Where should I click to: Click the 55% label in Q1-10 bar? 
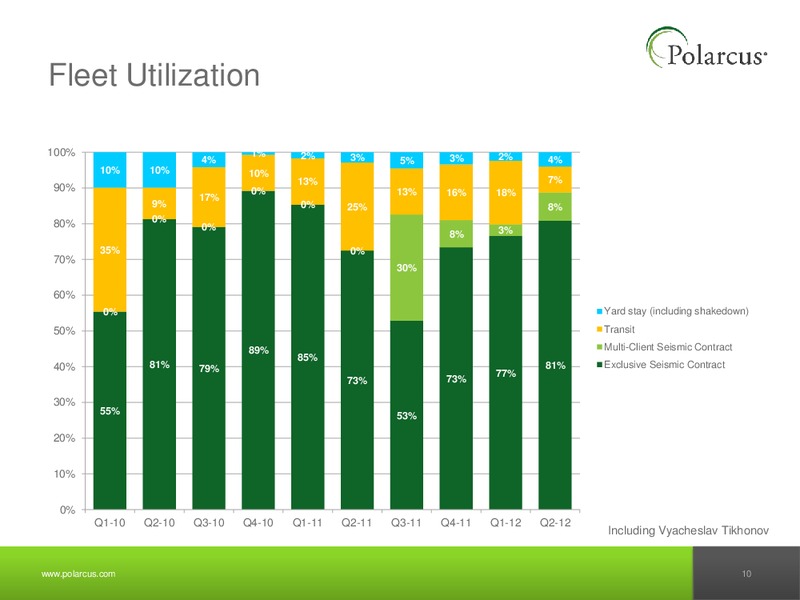click(110, 411)
